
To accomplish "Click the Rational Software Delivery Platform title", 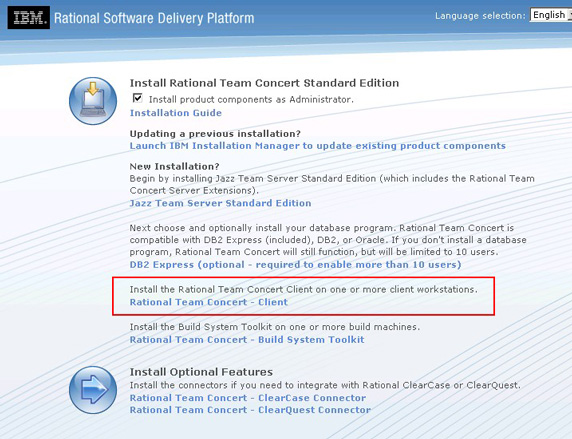I will click(x=154, y=18).
